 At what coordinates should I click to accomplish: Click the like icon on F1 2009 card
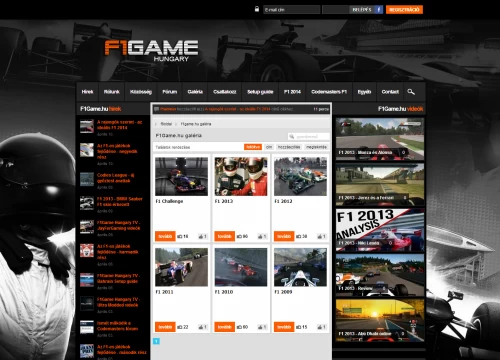(320, 327)
